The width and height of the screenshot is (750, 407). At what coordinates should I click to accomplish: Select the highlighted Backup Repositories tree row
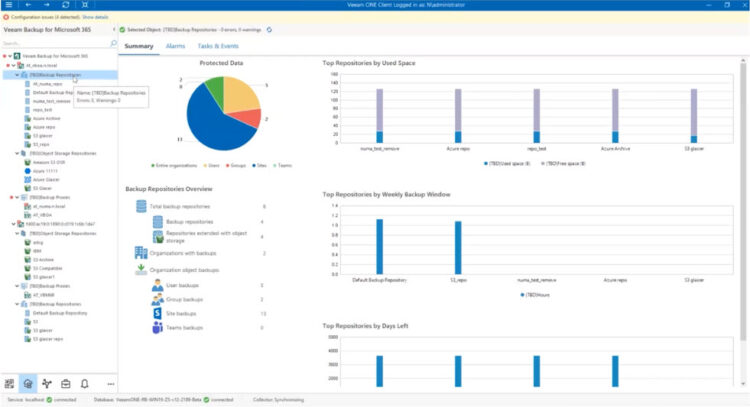[60, 75]
